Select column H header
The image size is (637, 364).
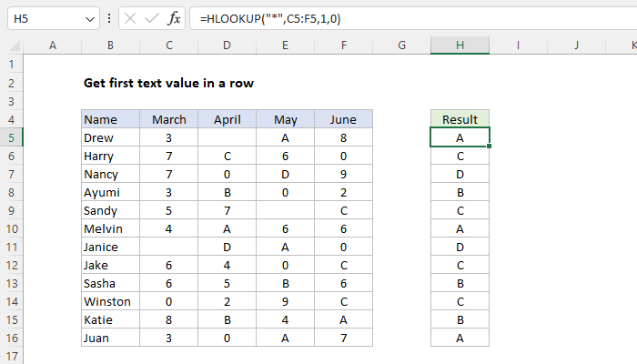pyautogui.click(x=460, y=45)
